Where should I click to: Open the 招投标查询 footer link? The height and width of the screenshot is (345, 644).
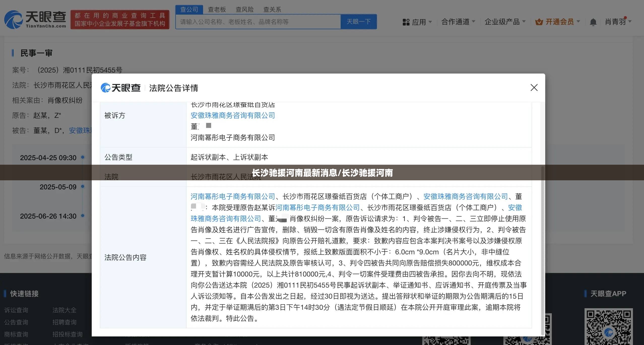point(67,334)
